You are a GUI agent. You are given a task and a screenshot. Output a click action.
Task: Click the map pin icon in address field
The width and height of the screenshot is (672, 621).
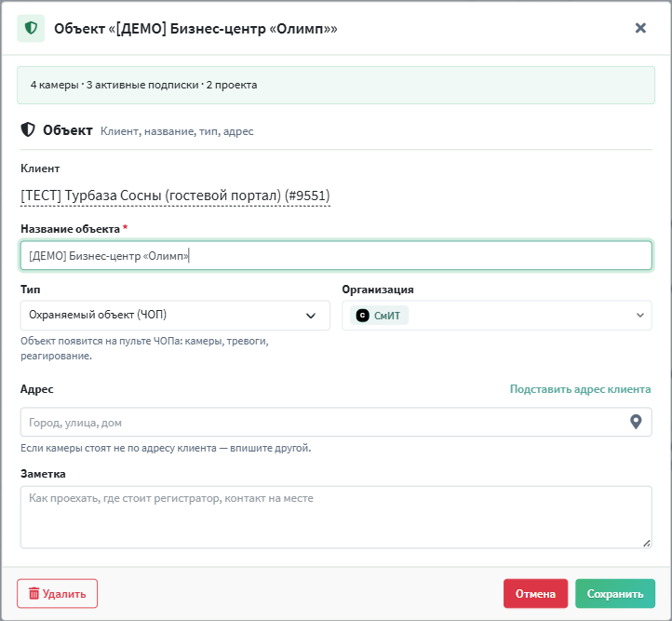pyautogui.click(x=636, y=422)
